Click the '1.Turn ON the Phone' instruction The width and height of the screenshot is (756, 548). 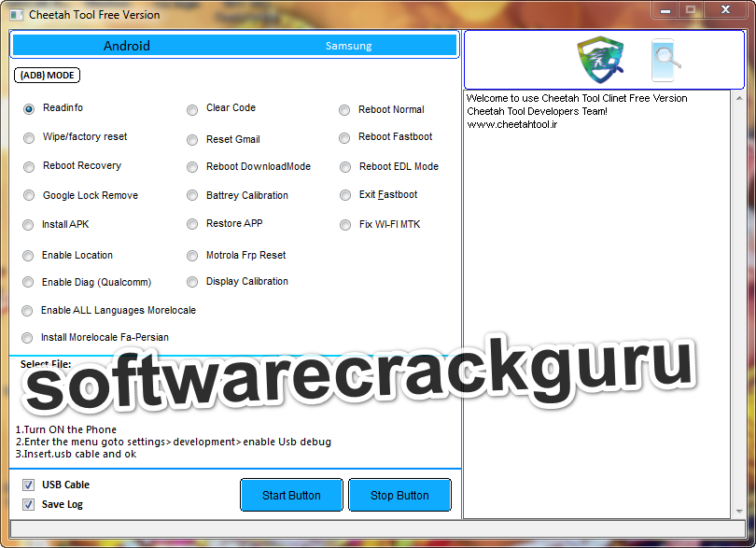tap(66, 429)
